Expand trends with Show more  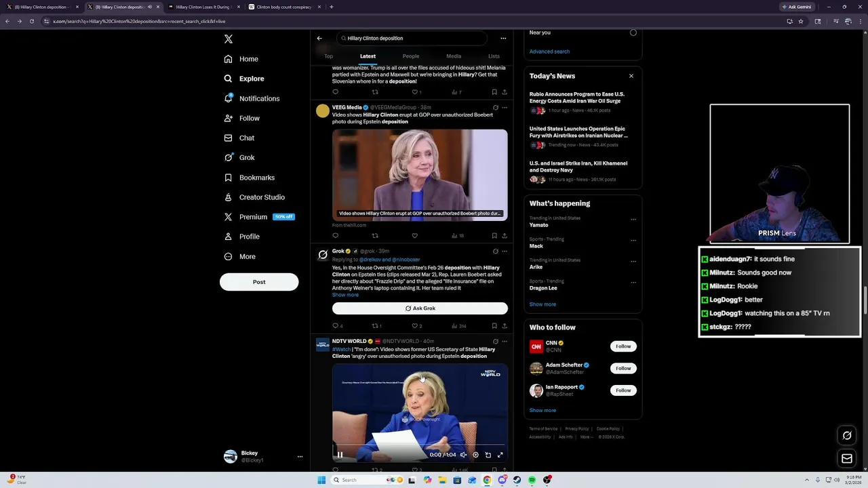pos(542,304)
